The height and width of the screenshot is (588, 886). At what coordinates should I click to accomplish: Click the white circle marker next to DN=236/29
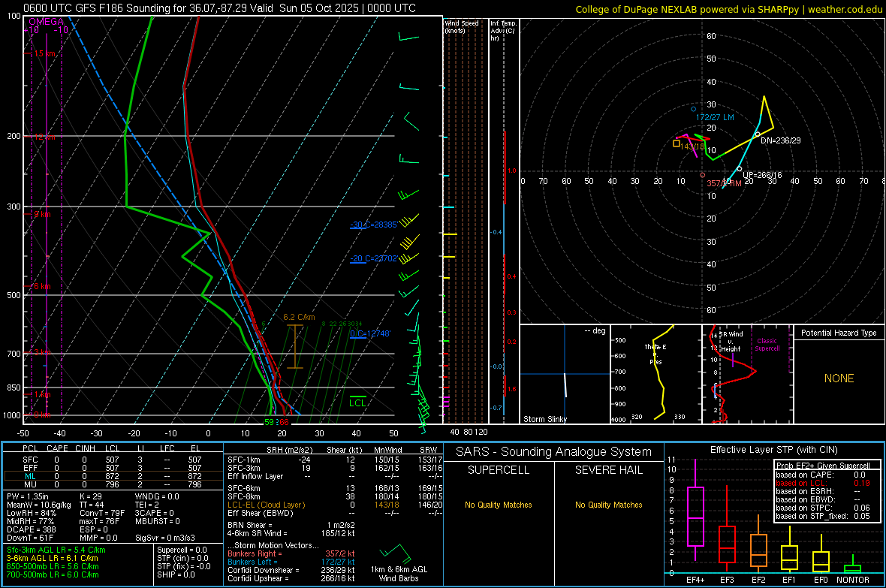click(758, 134)
